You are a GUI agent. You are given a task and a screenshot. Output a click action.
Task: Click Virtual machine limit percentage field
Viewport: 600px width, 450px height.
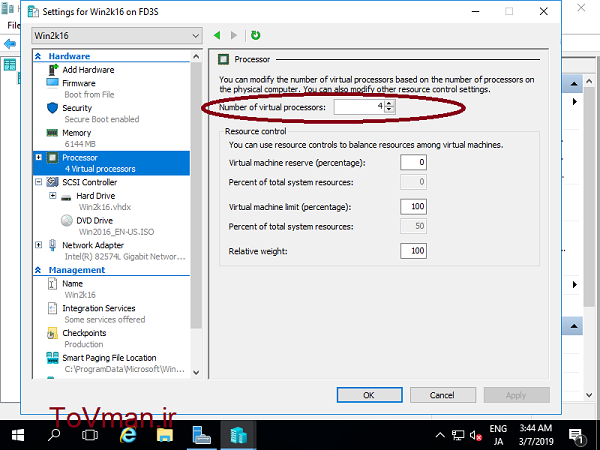point(413,207)
